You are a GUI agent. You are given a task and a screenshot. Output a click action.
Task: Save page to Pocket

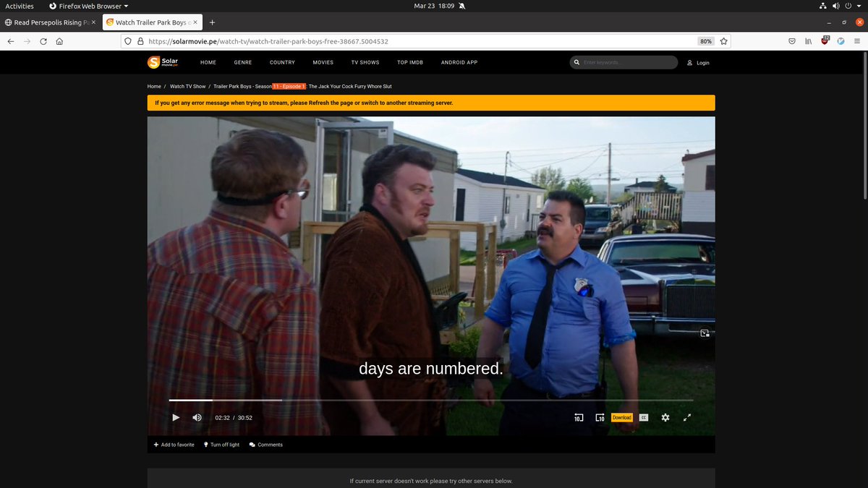click(792, 41)
